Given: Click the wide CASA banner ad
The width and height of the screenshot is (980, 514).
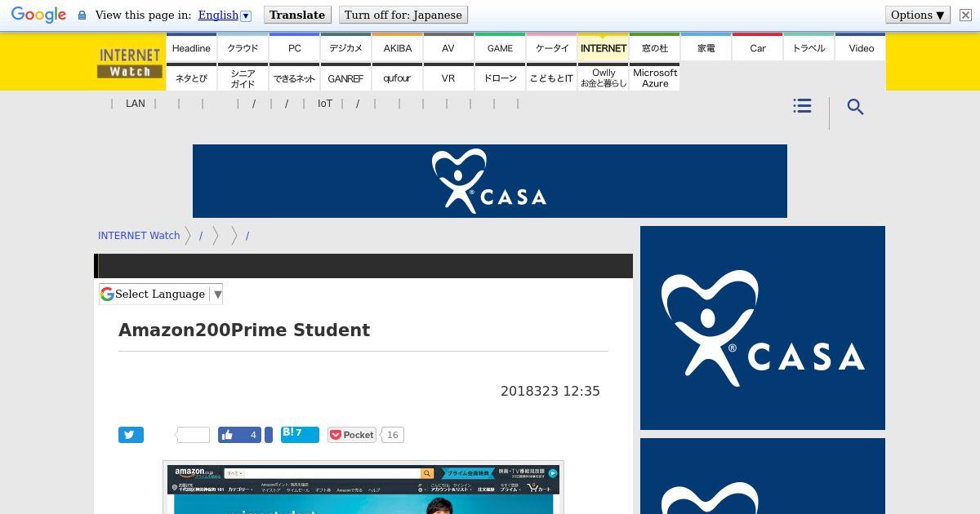Looking at the screenshot, I should coord(490,181).
